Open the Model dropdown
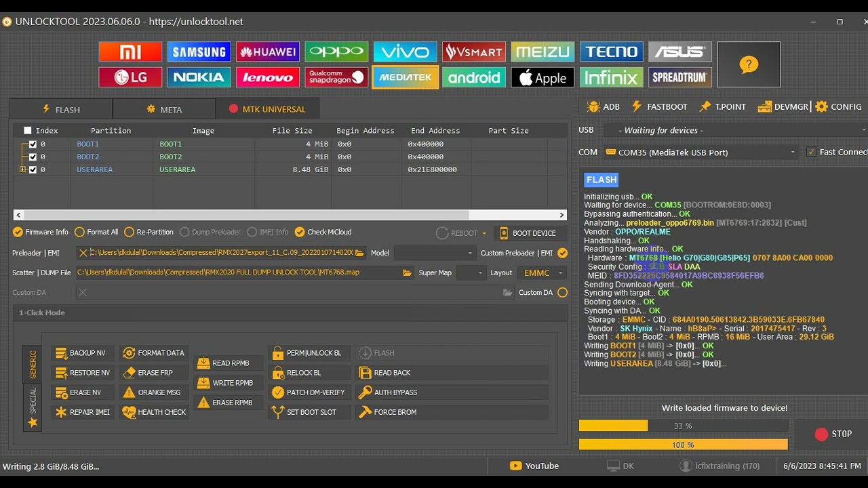868x488 pixels. (x=435, y=253)
